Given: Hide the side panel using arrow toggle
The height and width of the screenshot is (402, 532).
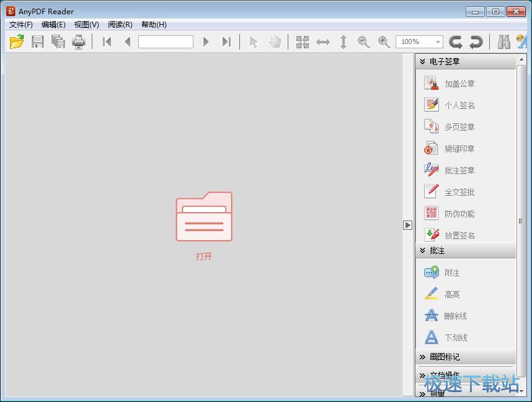Looking at the screenshot, I should point(407,225).
